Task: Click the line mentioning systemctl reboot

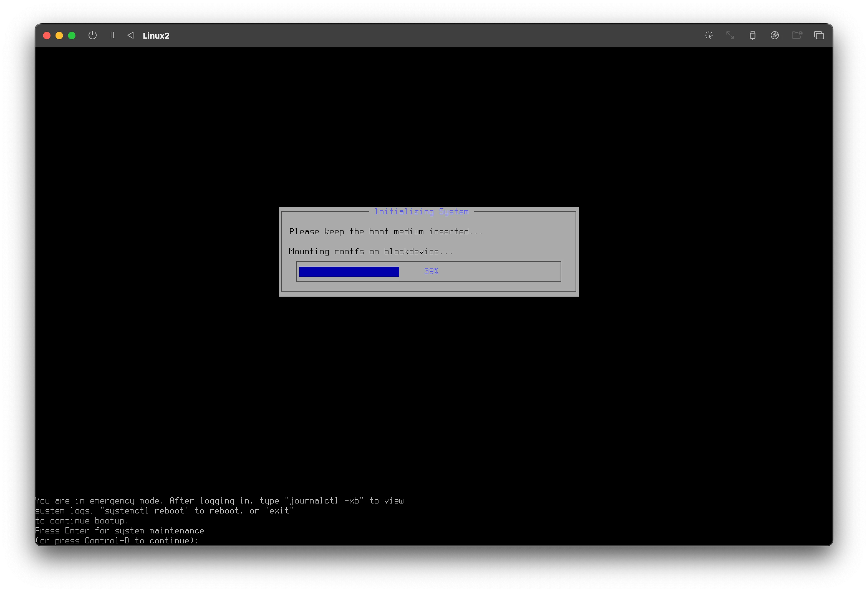Action: (164, 511)
